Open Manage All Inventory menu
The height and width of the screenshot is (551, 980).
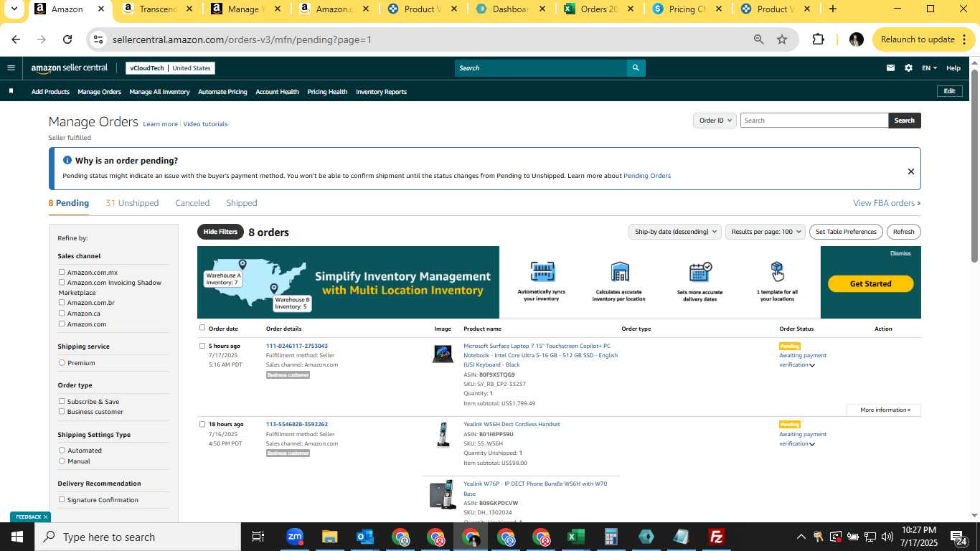pyautogui.click(x=159, y=92)
